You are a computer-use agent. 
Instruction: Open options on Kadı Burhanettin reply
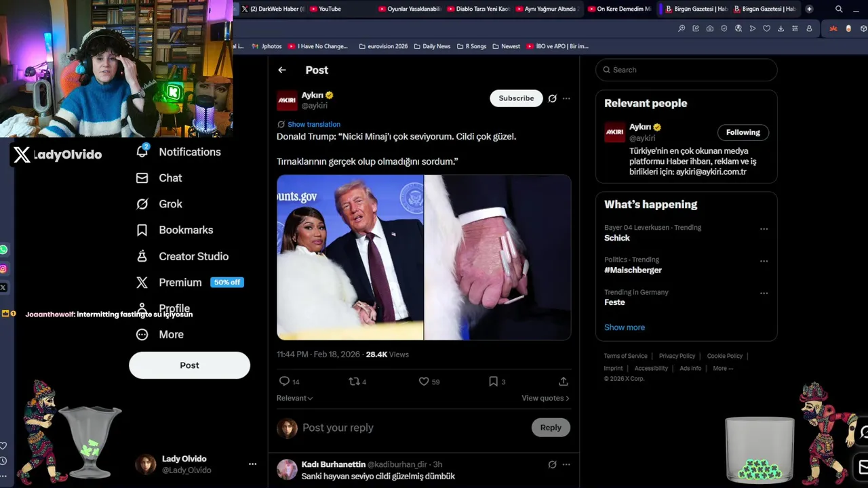566,464
